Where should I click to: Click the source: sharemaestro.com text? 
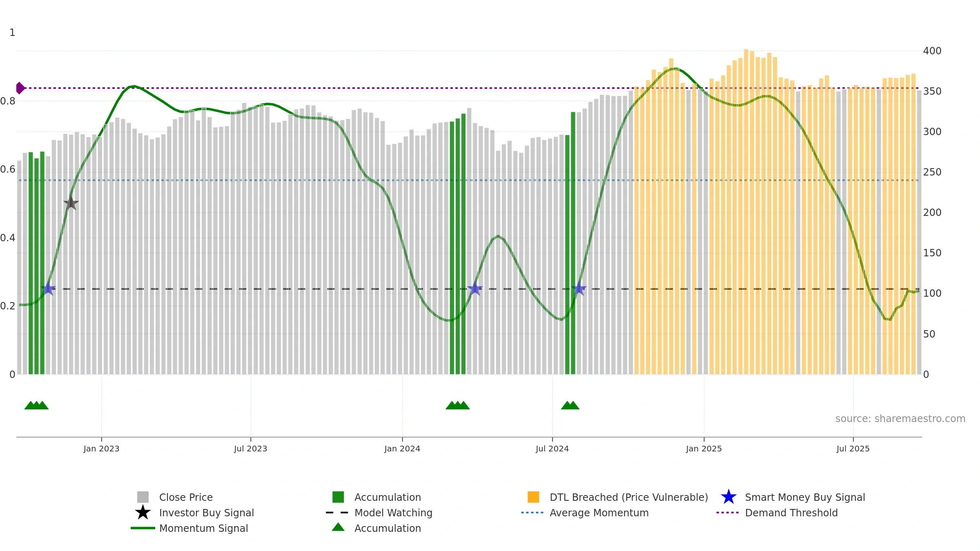[x=900, y=419]
